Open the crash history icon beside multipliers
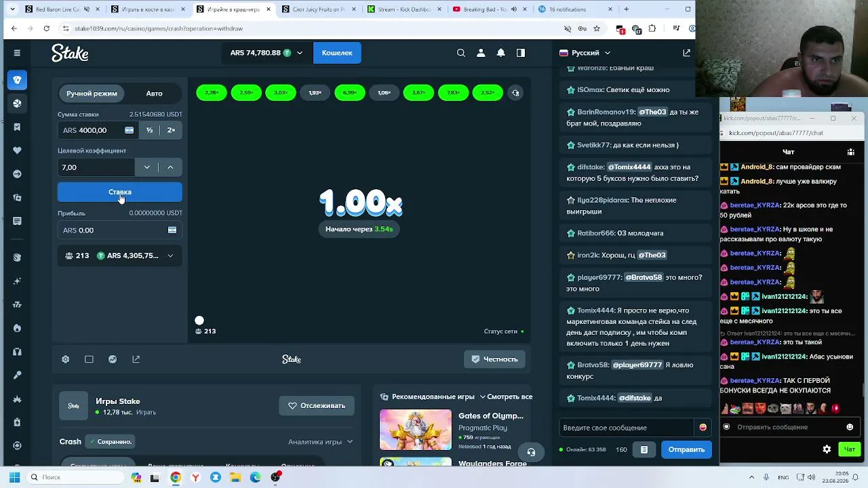Image resolution: width=868 pixels, height=488 pixels. click(515, 93)
